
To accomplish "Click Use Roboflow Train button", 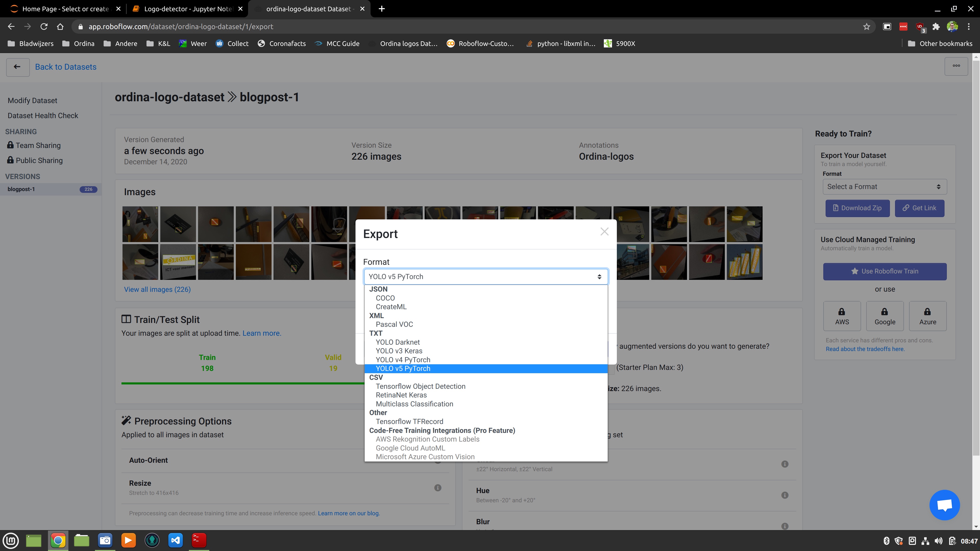I will click(x=885, y=271).
